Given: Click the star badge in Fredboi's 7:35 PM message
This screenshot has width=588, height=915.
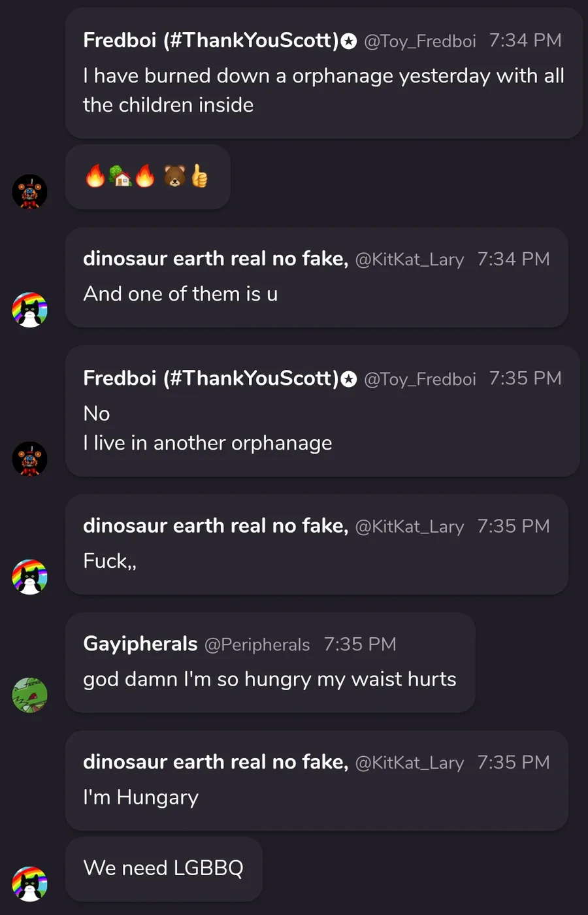Looking at the screenshot, I should coord(350,379).
